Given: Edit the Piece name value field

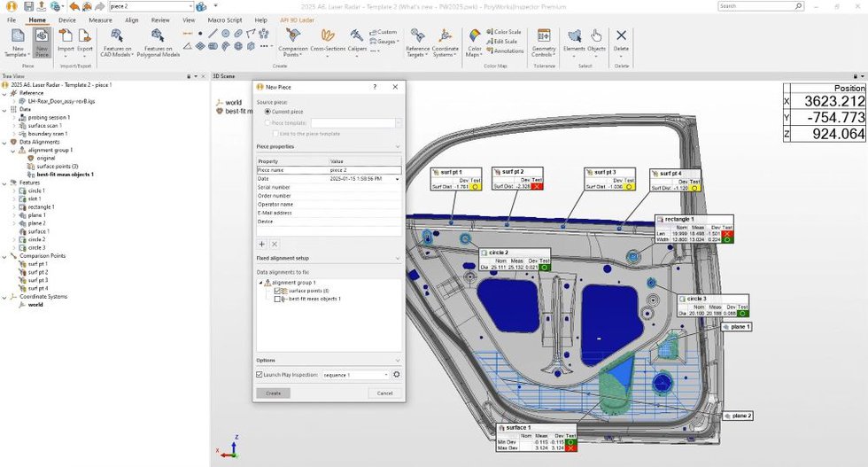Looking at the screenshot, I should 365,170.
